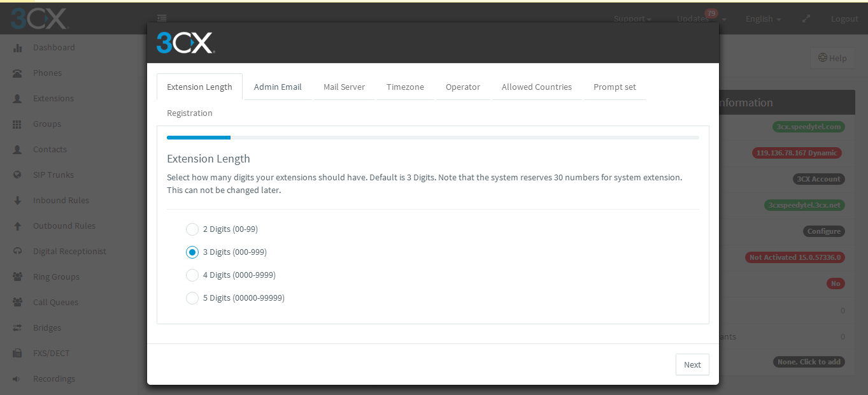
Task: Open the SIP Trunks globe icon
Action: coord(18,175)
